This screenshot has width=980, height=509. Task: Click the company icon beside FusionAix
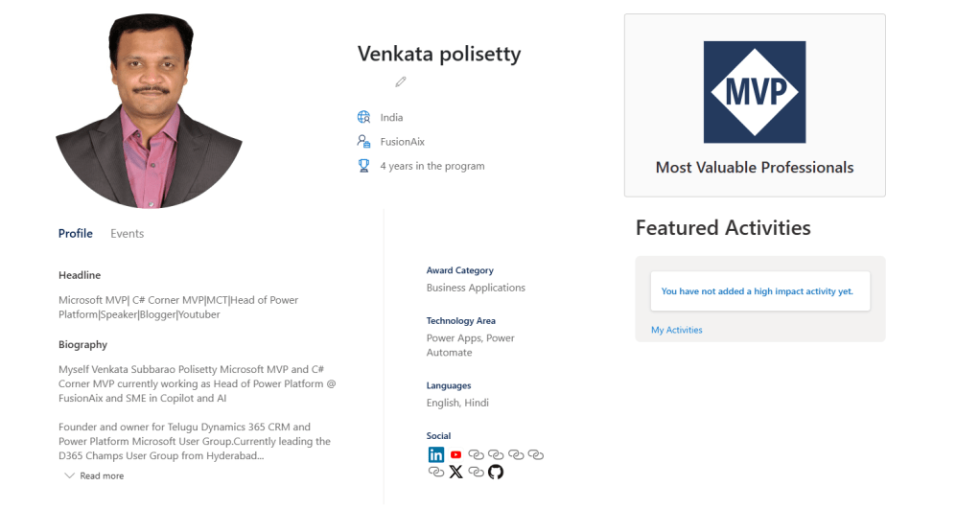pyautogui.click(x=364, y=142)
